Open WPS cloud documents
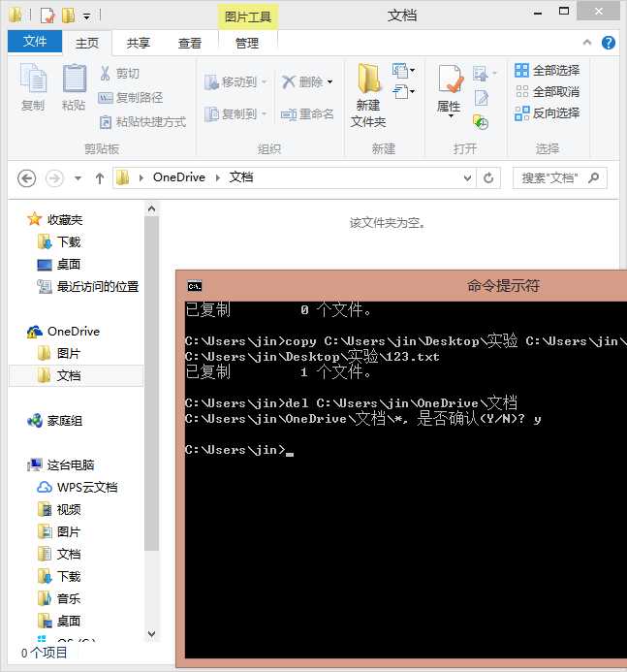The height and width of the screenshot is (672, 627). click(x=78, y=488)
